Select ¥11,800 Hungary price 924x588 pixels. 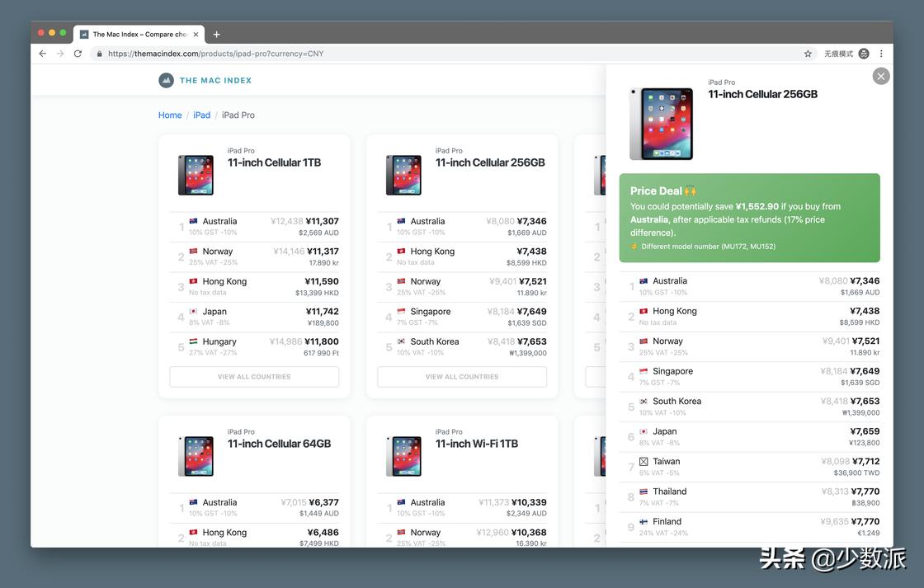point(322,341)
